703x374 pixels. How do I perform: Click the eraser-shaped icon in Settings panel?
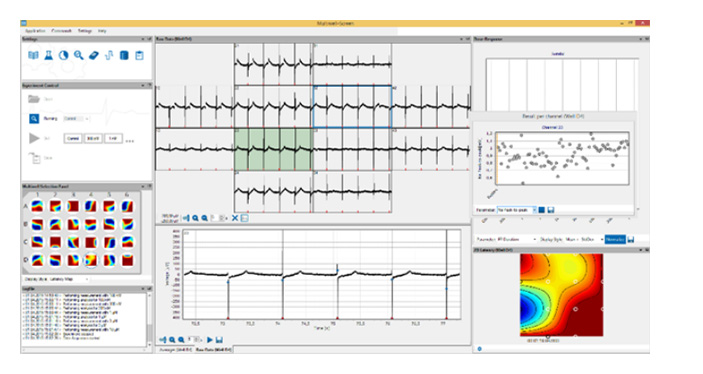(x=94, y=55)
